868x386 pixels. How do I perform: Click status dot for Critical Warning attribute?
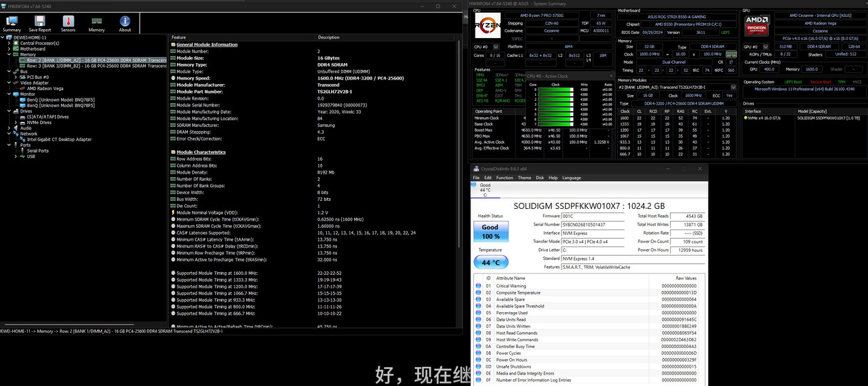pyautogui.click(x=479, y=286)
